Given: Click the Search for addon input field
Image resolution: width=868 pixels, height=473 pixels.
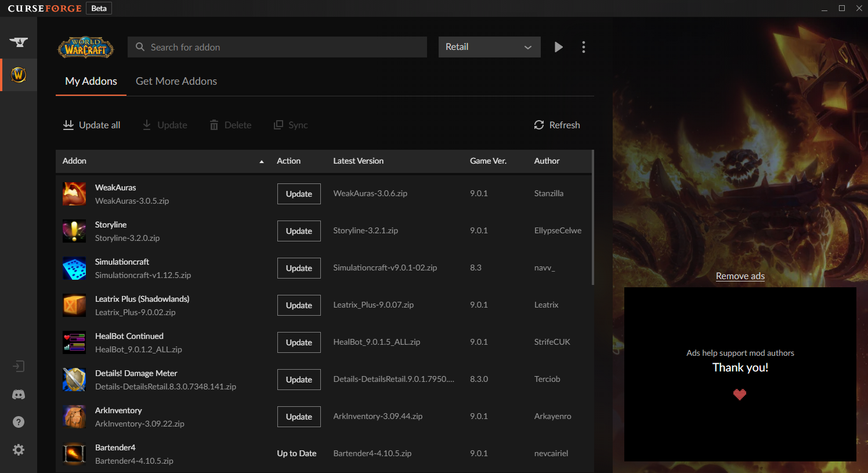Looking at the screenshot, I should pyautogui.click(x=277, y=47).
